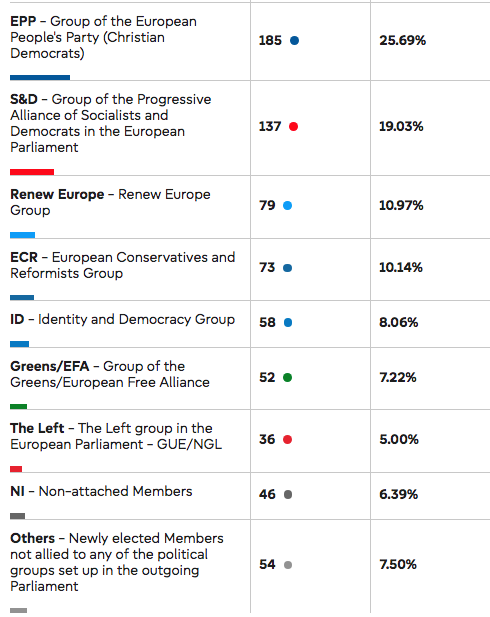Screen dimensions: 490x617
Task: Click the green dot next to 52
Action: tap(287, 377)
